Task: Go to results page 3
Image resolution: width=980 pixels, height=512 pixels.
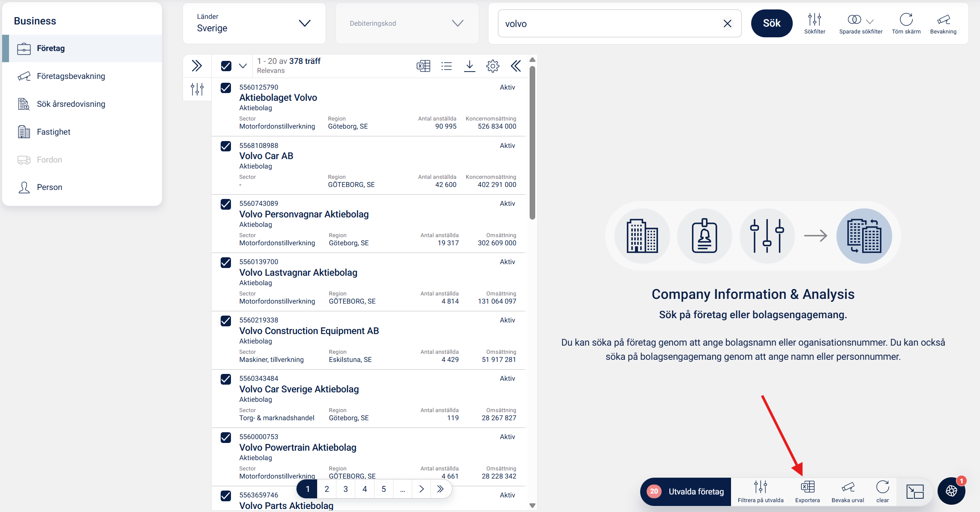Action: click(x=345, y=489)
